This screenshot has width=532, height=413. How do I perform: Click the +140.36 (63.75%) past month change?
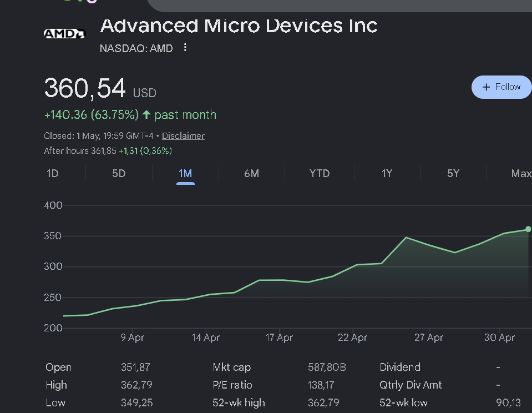[x=130, y=115]
